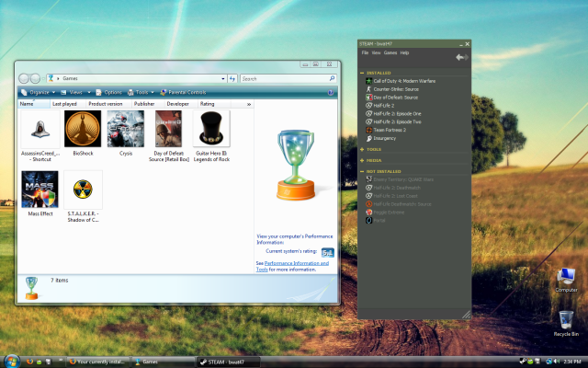Select Half-Life 2: Lost Coast entry
The width and height of the screenshot is (588, 368).
pyautogui.click(x=395, y=196)
